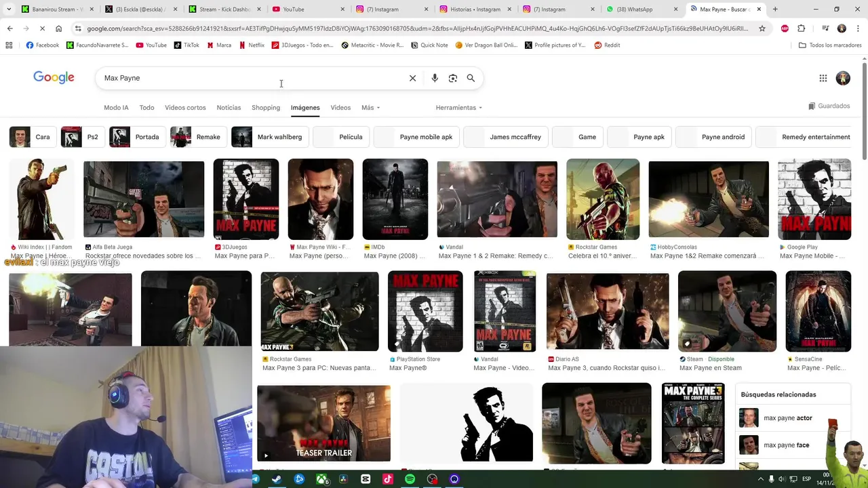Screen dimensions: 868x488
Task: Open CapCut from the taskbar
Action: (x=366, y=479)
